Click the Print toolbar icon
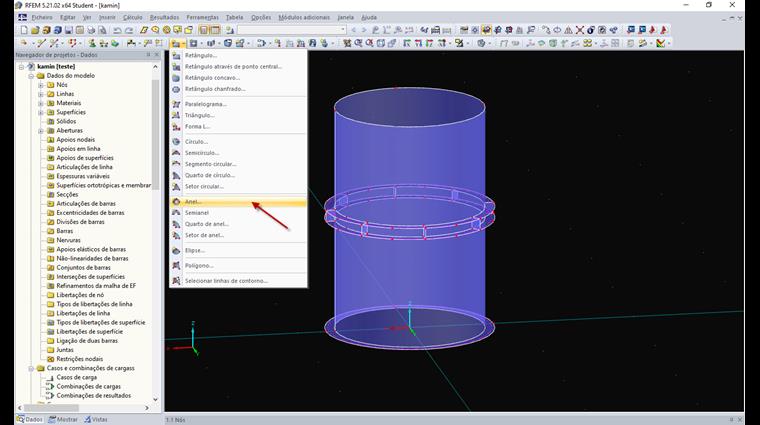The height and width of the screenshot is (425, 760). point(91,30)
